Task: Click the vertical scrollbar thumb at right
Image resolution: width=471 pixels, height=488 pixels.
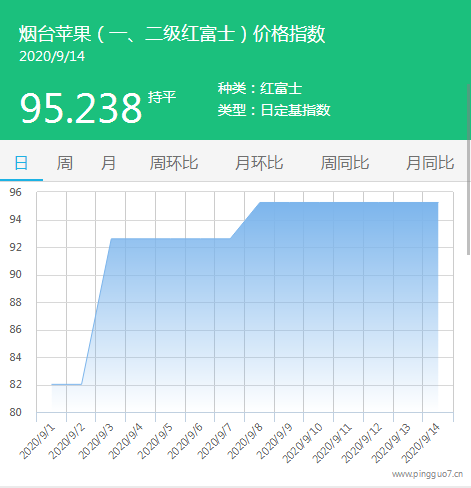Action: 468,168
